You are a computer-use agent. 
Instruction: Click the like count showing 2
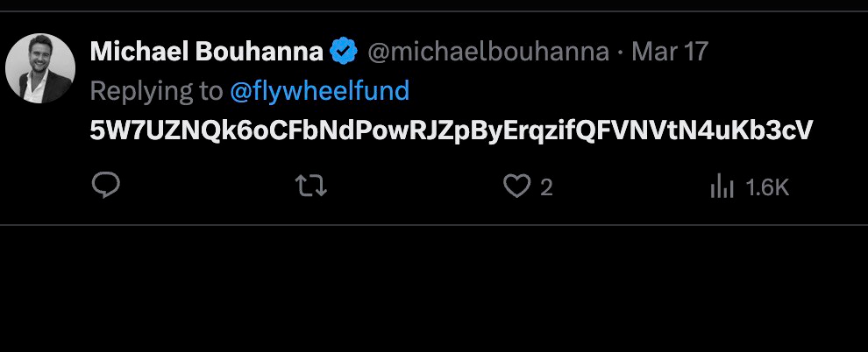[x=546, y=187]
